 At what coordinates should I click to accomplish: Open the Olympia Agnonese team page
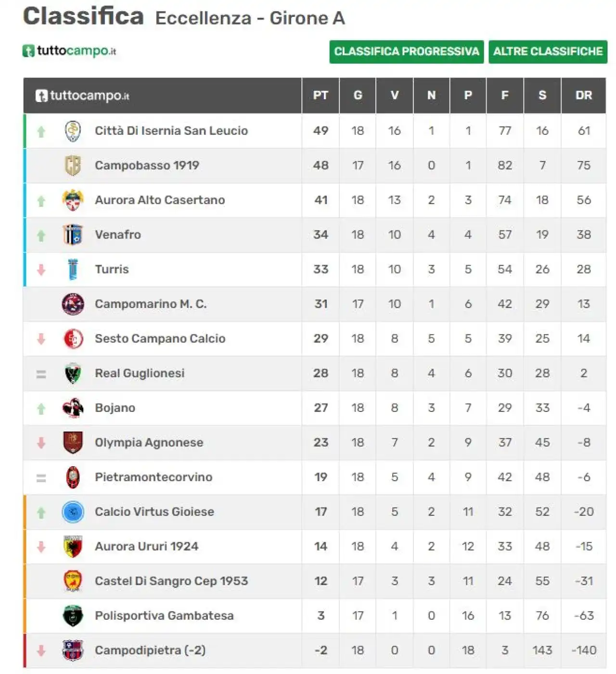tap(149, 443)
